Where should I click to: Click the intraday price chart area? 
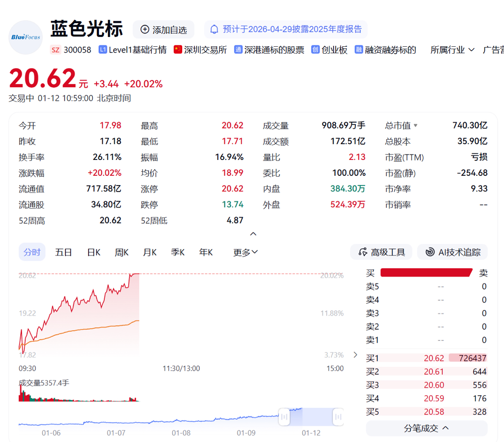[x=181, y=315]
